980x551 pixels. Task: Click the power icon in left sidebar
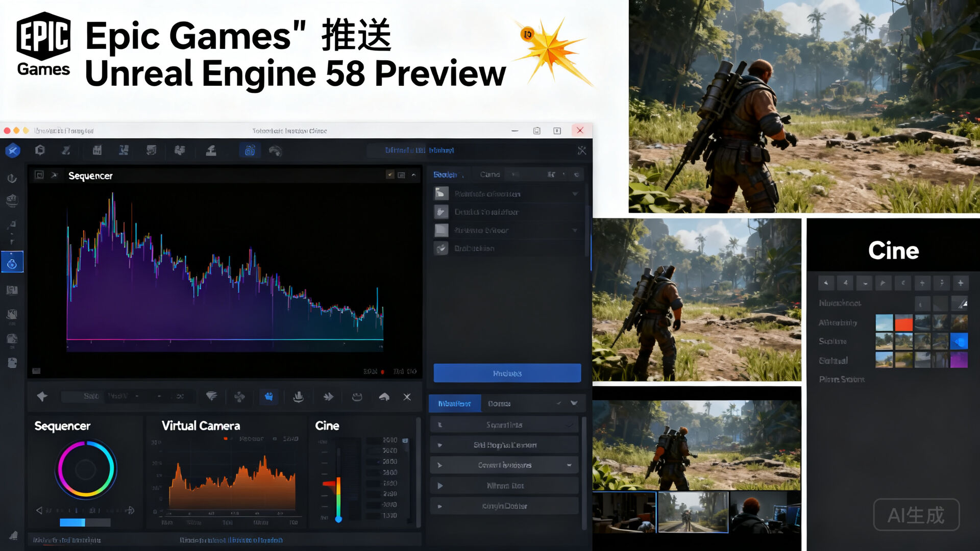pyautogui.click(x=12, y=178)
